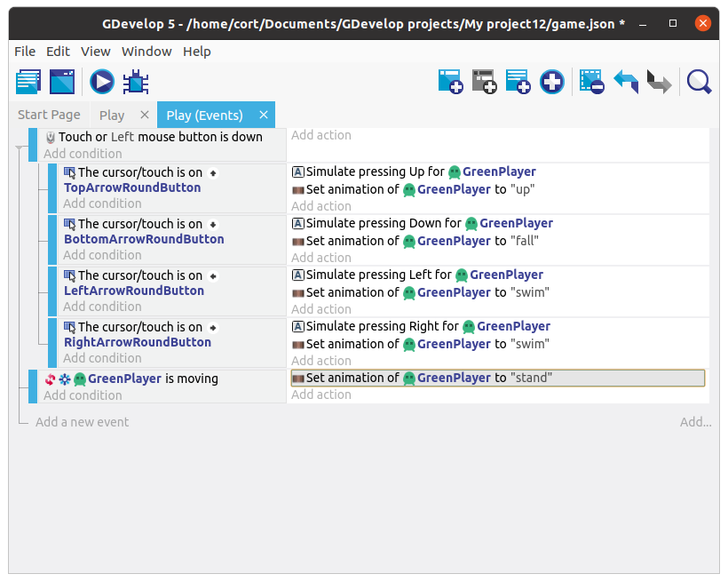
Task: Minimize the GDevelop window
Action: click(x=643, y=24)
